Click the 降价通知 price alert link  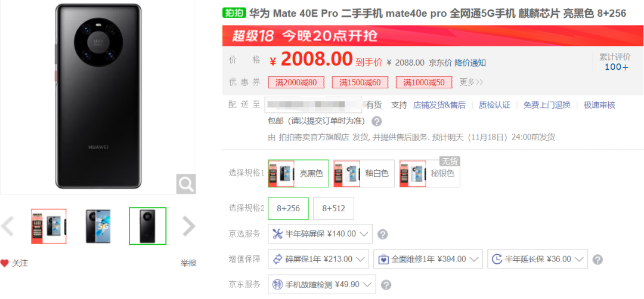point(470,63)
